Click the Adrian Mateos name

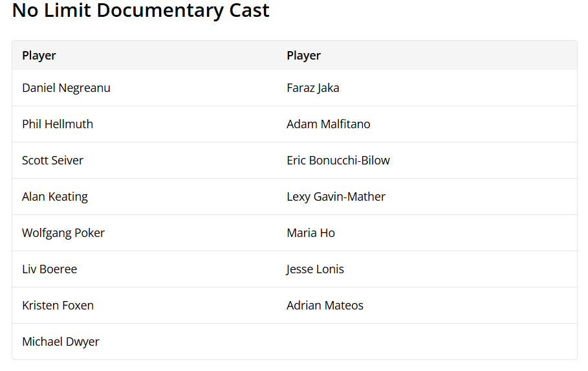point(325,306)
